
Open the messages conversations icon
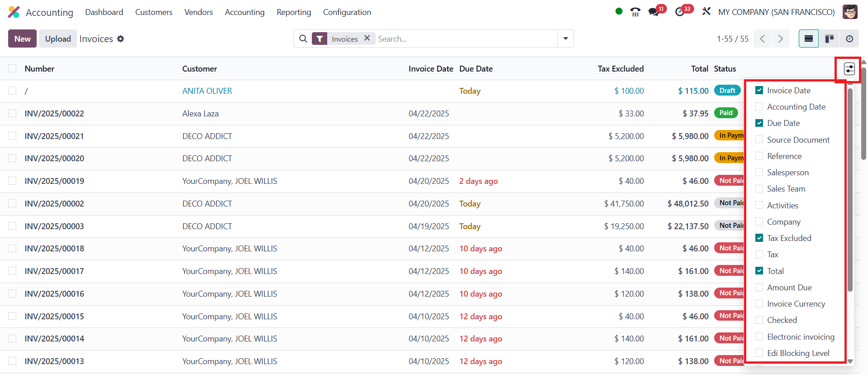pos(653,12)
